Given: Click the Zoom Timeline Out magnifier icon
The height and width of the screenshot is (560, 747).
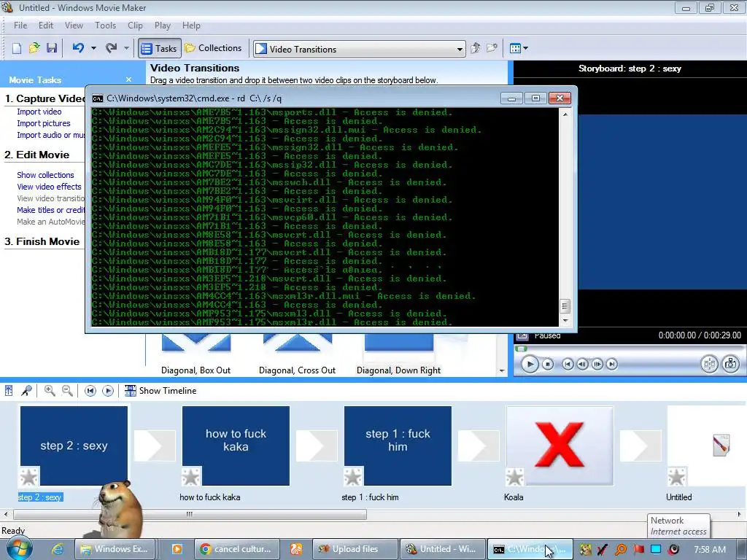Looking at the screenshot, I should point(67,391).
